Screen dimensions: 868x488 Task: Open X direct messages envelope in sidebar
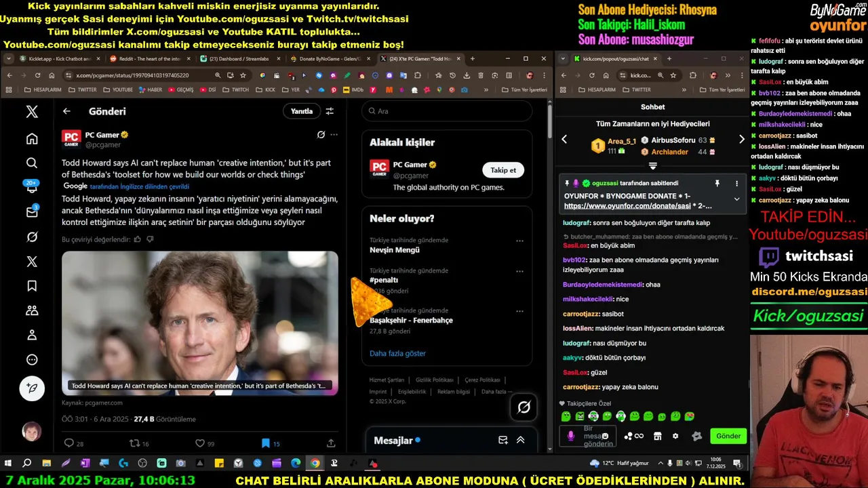pyautogui.click(x=32, y=212)
